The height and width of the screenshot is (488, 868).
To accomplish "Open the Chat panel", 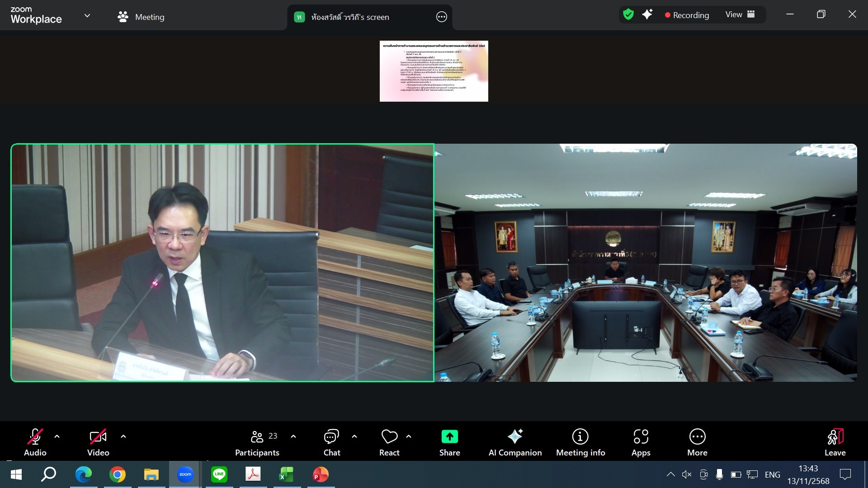I will pyautogui.click(x=331, y=441).
